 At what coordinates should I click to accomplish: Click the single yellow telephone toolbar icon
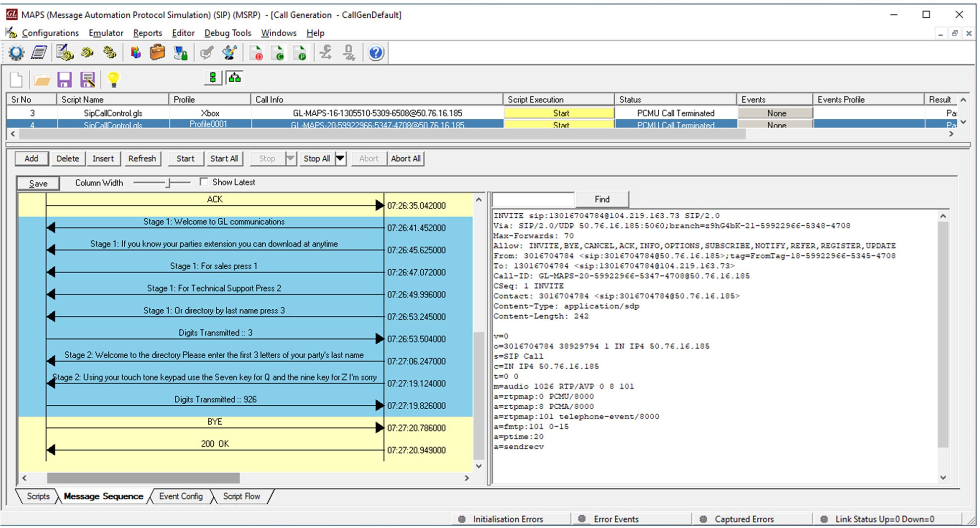pos(88,52)
